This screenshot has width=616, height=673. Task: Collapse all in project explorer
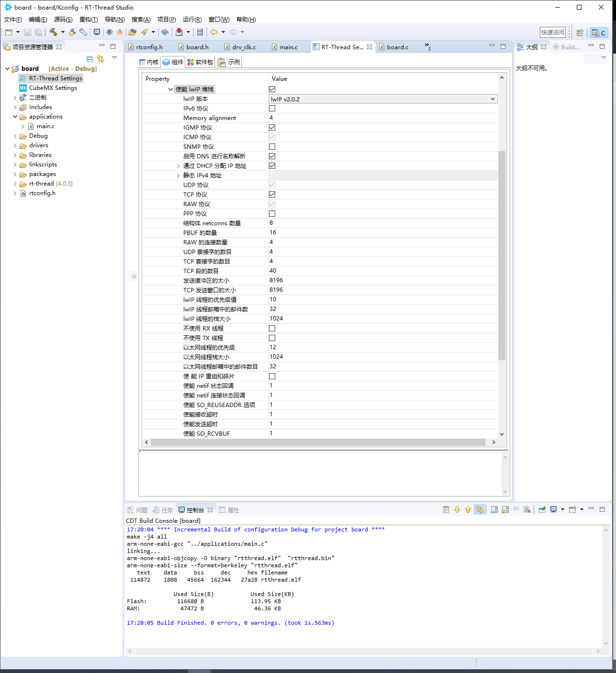(x=90, y=59)
